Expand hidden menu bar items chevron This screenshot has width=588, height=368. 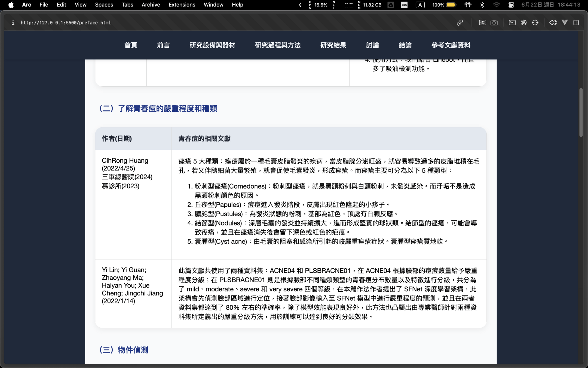[x=300, y=5]
